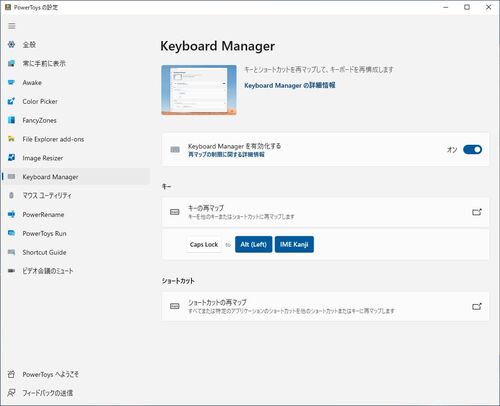Select 常に手前に表示 in the sidebar
Viewport: 500px width, 406px height.
coord(76,63)
